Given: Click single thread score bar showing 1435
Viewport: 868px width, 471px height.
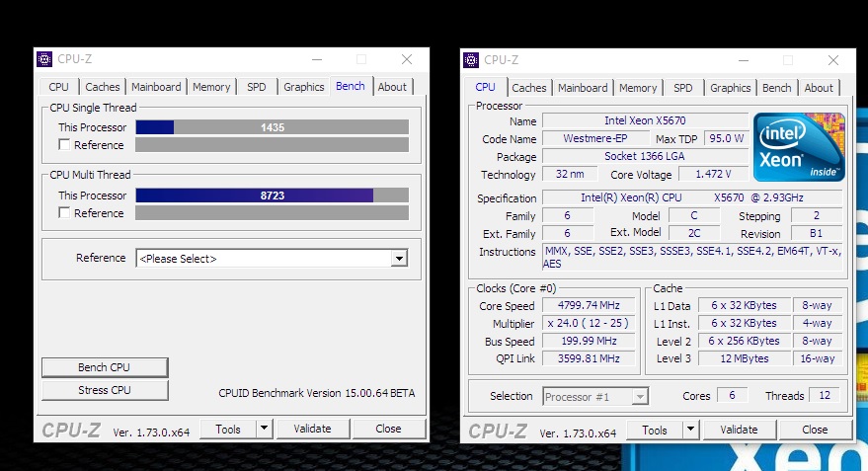Looking at the screenshot, I should tap(273, 127).
